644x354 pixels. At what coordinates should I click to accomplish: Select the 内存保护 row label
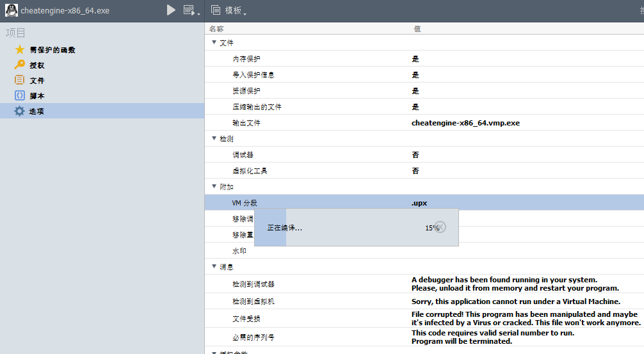pos(246,59)
